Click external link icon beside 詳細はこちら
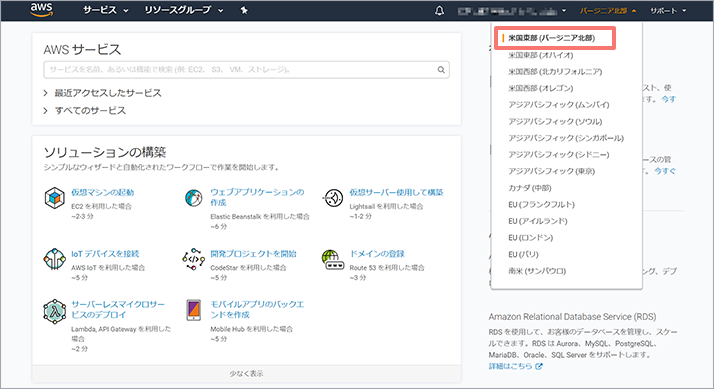The height and width of the screenshot is (389, 714). pos(539,366)
